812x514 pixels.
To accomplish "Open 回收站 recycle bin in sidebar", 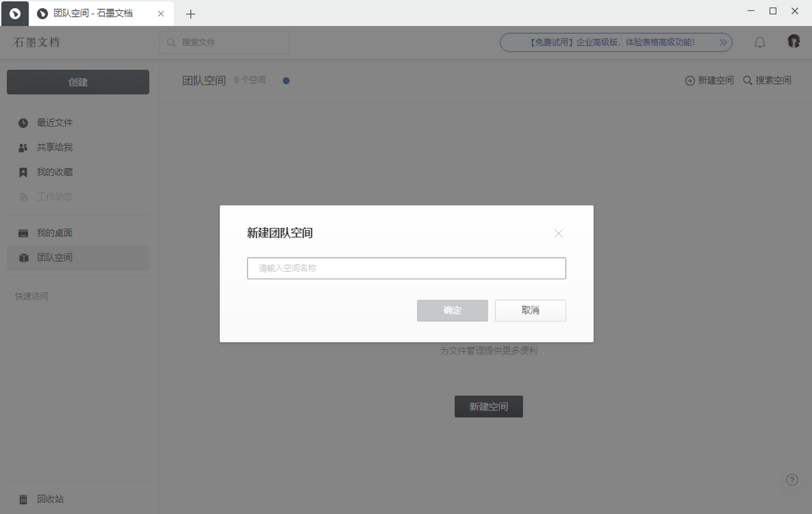I will (49, 499).
